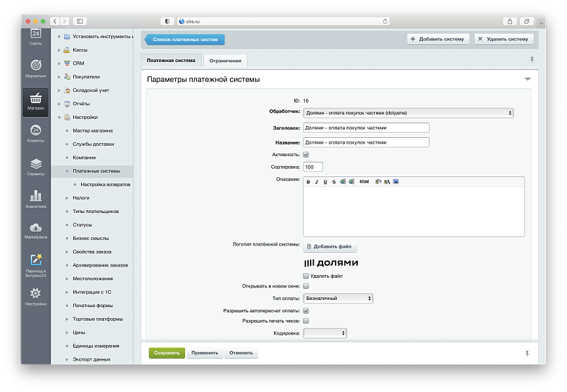Enable Открывать в новом окне checkbox
567x392 pixels.
[306, 286]
